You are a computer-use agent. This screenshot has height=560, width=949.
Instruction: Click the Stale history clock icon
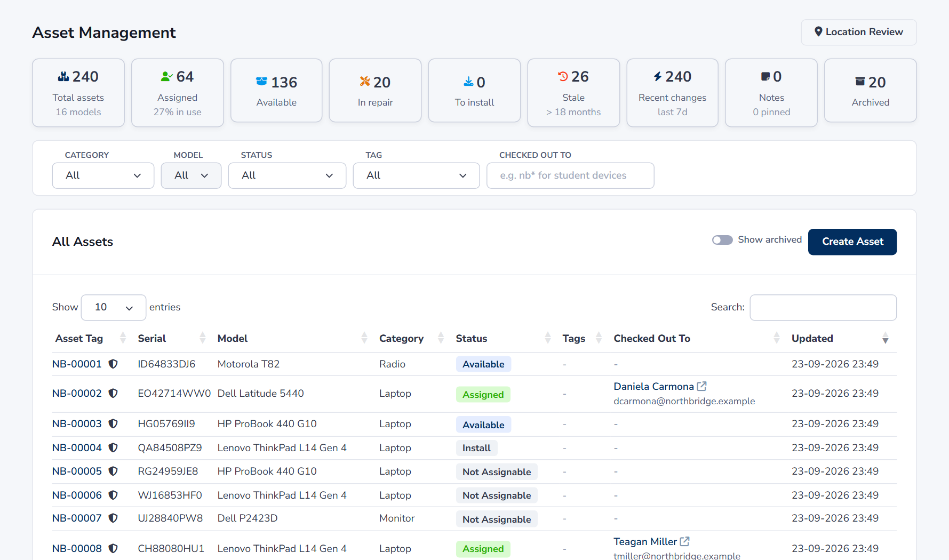(x=563, y=76)
